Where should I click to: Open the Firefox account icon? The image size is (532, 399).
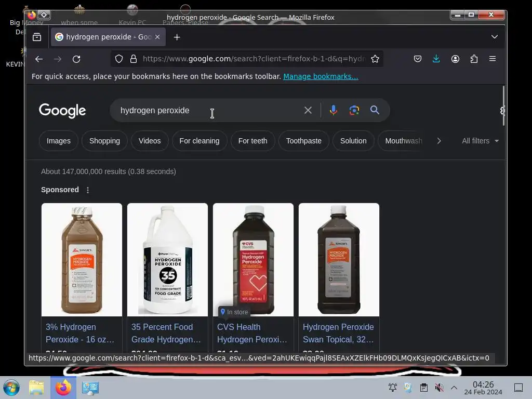pyautogui.click(x=455, y=59)
